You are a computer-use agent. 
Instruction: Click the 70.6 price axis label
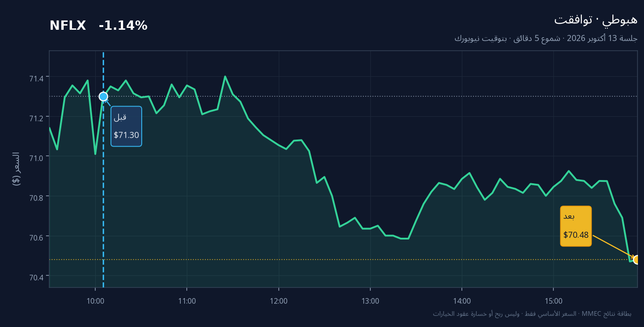point(36,238)
